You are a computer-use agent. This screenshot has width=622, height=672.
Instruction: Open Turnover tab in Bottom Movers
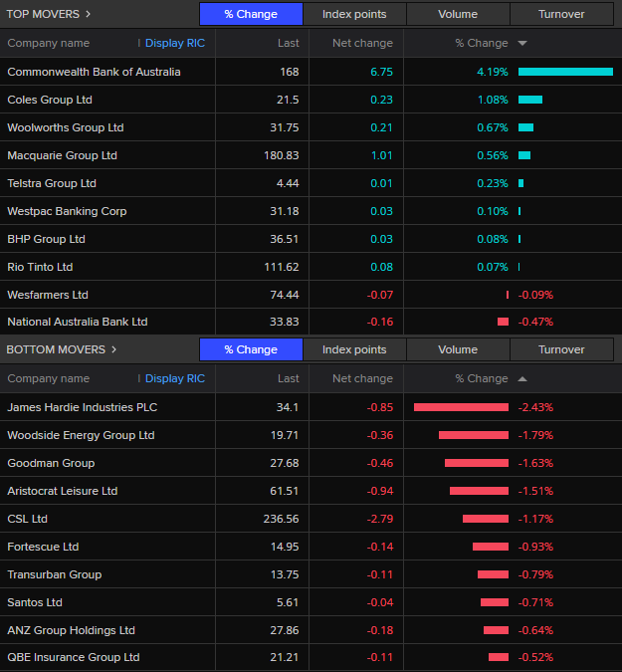click(x=561, y=349)
